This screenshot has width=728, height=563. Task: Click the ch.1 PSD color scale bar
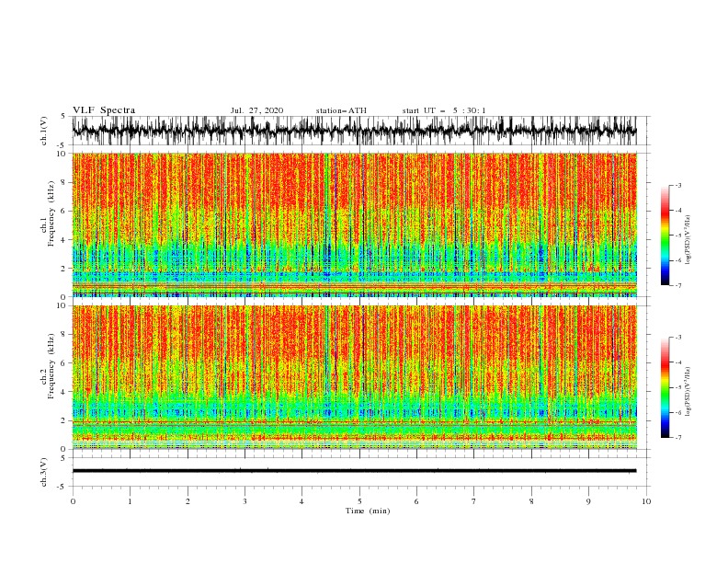tap(665, 236)
